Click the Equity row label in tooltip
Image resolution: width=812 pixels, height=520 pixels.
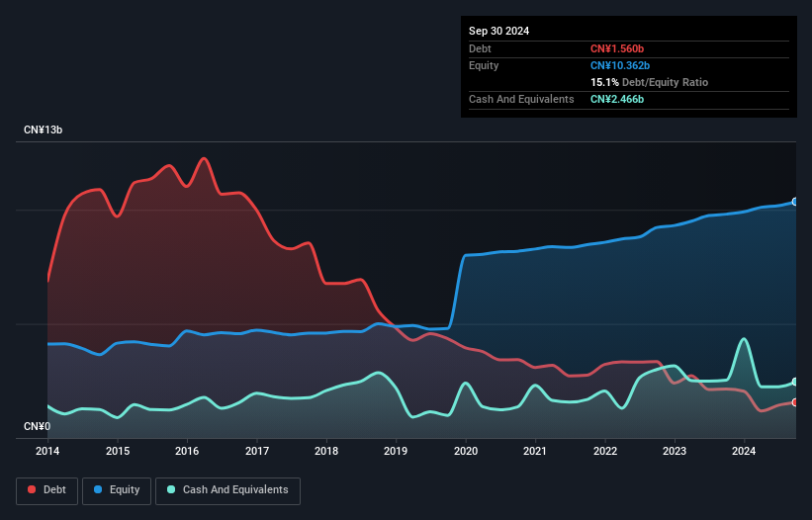pyautogui.click(x=484, y=65)
